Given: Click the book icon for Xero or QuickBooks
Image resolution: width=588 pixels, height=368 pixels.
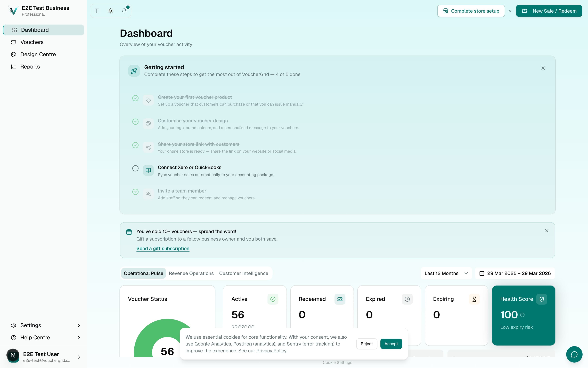Looking at the screenshot, I should 148,170.
